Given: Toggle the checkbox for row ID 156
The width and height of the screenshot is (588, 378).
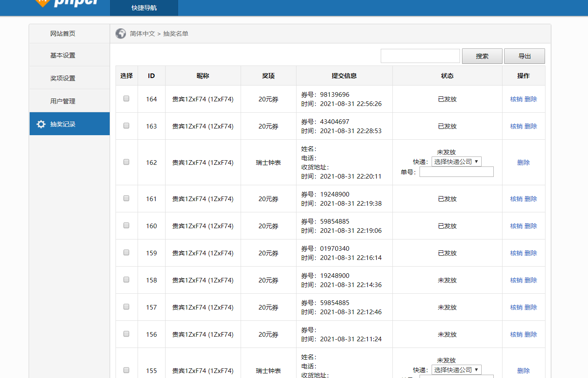Looking at the screenshot, I should coord(126,334).
